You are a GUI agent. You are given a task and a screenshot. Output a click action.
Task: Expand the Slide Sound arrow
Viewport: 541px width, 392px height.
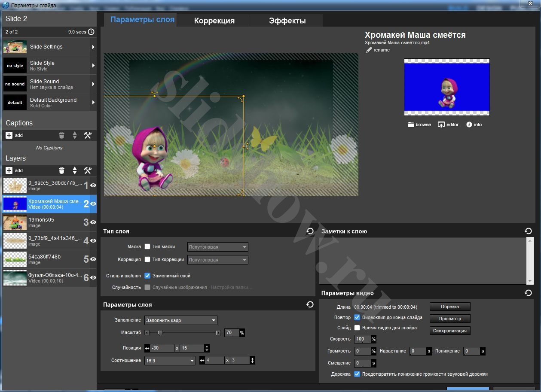coord(93,84)
